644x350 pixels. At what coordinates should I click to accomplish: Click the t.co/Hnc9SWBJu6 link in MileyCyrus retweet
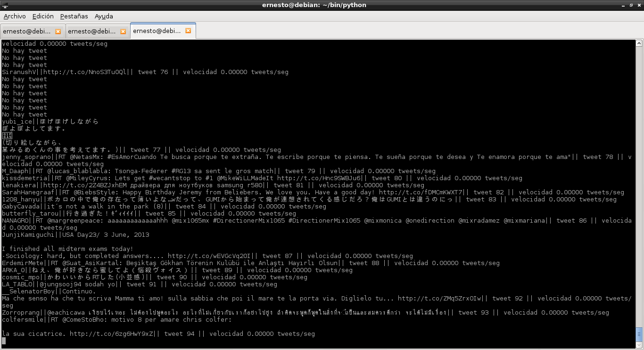click(x=319, y=178)
